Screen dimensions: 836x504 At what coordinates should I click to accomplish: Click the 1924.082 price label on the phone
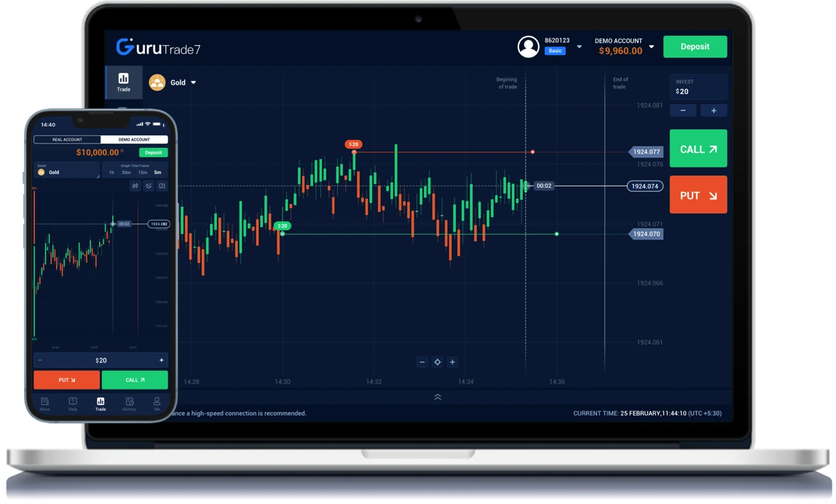158,224
